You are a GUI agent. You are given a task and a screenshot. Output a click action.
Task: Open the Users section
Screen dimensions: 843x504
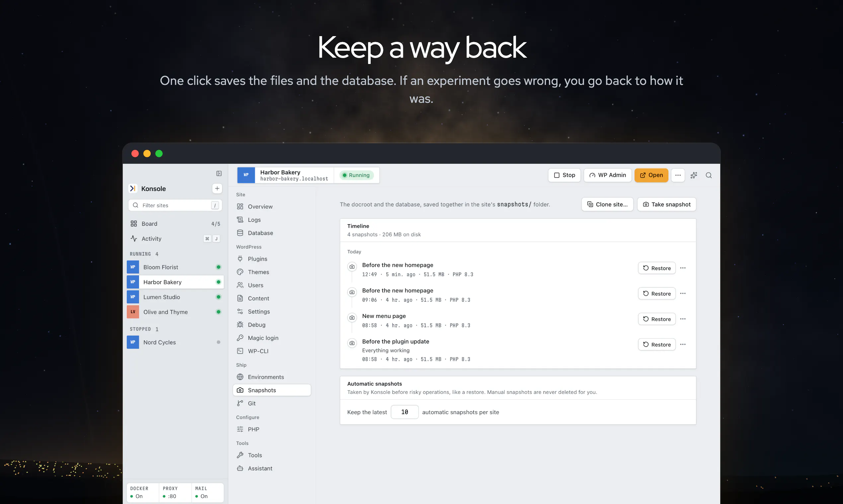coord(271,285)
